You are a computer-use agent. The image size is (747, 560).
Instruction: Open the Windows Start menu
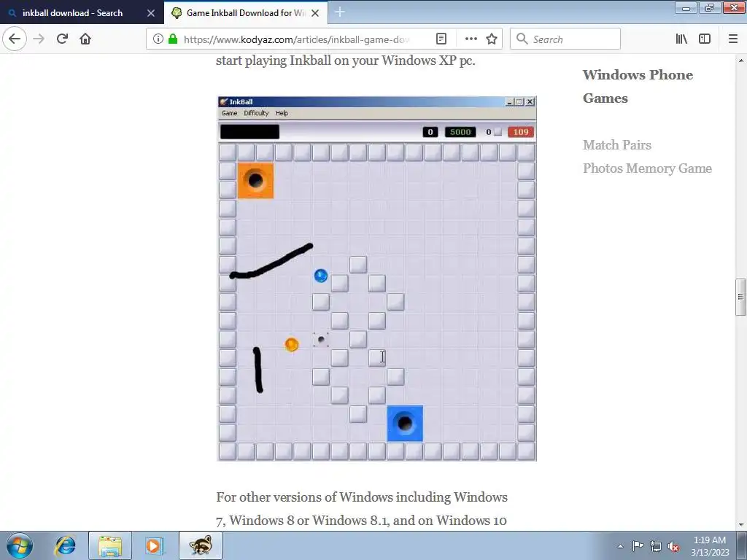[20, 545]
